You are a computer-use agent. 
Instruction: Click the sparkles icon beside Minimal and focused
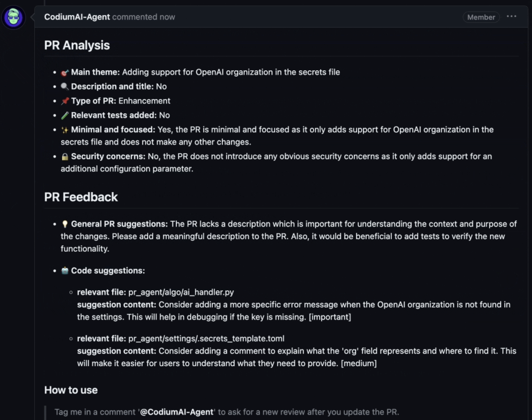pyautogui.click(x=65, y=130)
